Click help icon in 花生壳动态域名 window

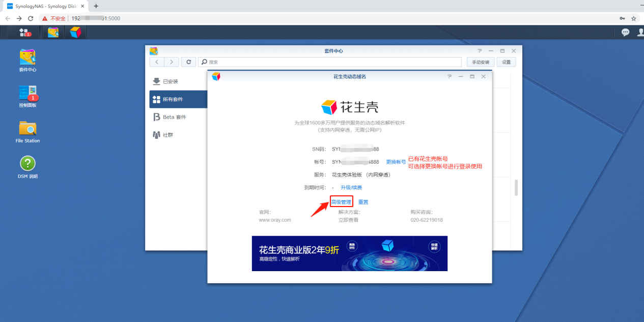tap(449, 76)
